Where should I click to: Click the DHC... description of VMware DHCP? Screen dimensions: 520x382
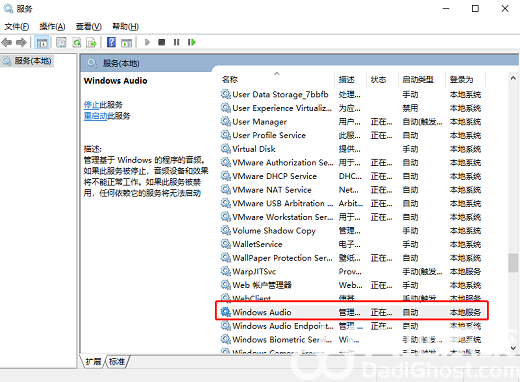point(350,176)
